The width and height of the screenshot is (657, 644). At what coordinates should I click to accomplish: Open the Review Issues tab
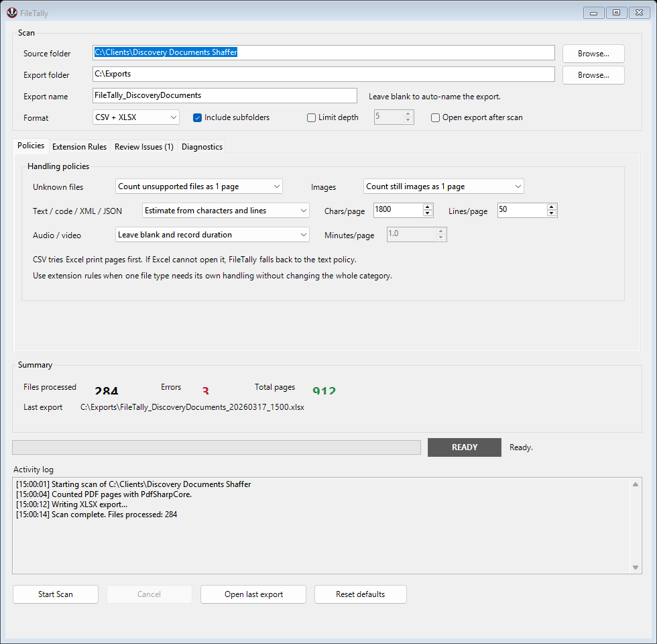pyautogui.click(x=143, y=146)
